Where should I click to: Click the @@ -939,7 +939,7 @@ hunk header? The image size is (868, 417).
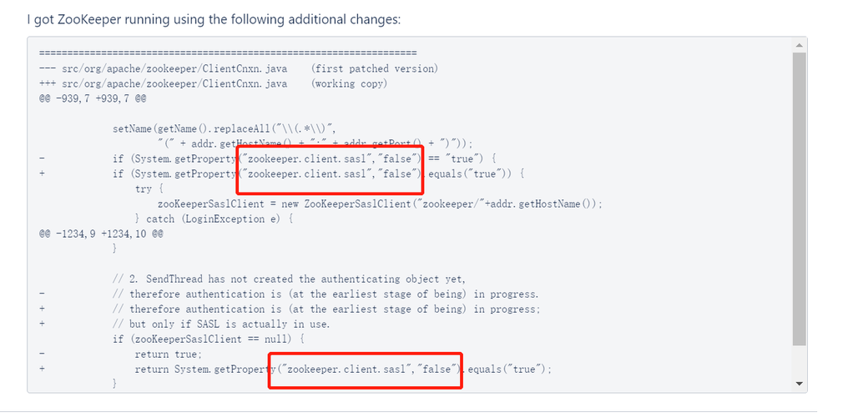pos(93,99)
